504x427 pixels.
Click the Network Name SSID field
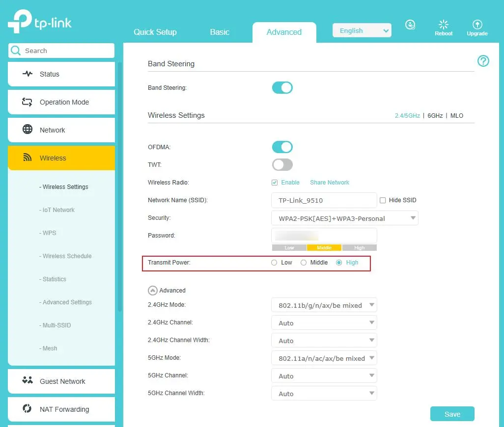click(x=324, y=200)
